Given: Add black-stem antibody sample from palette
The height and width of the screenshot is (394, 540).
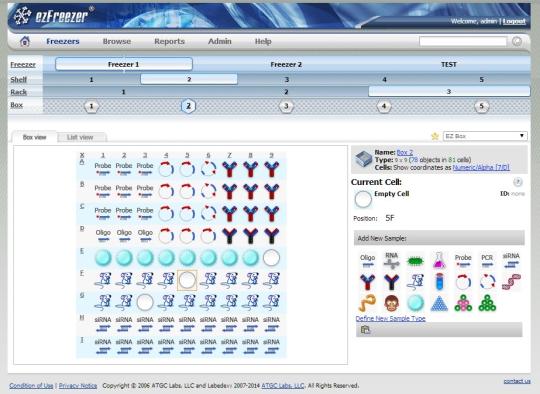Looking at the screenshot, I should coord(392,282).
